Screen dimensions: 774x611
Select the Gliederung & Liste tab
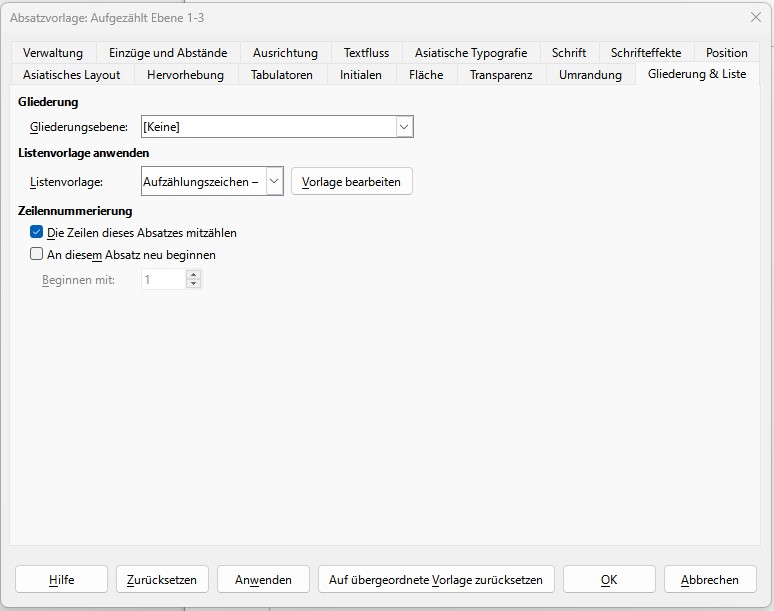point(697,74)
